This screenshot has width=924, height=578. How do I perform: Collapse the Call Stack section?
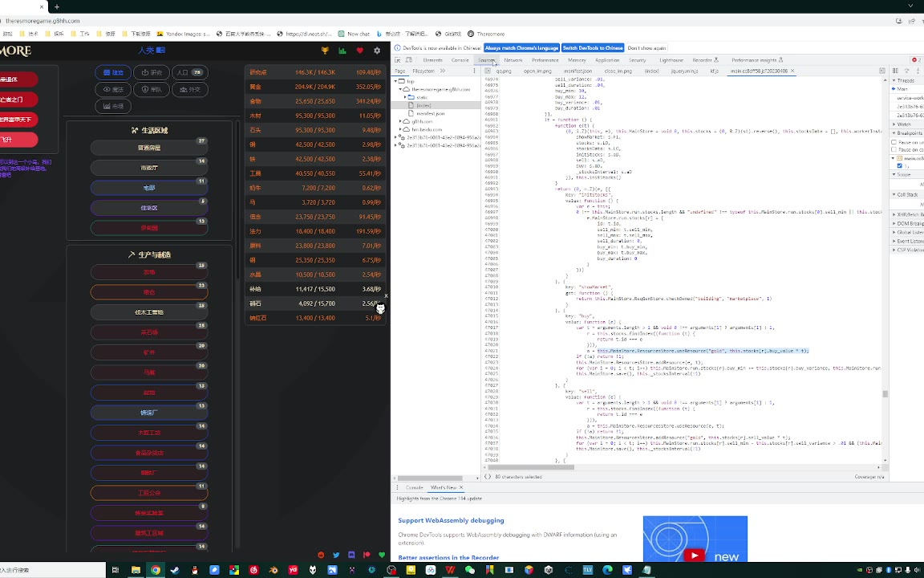point(906,194)
